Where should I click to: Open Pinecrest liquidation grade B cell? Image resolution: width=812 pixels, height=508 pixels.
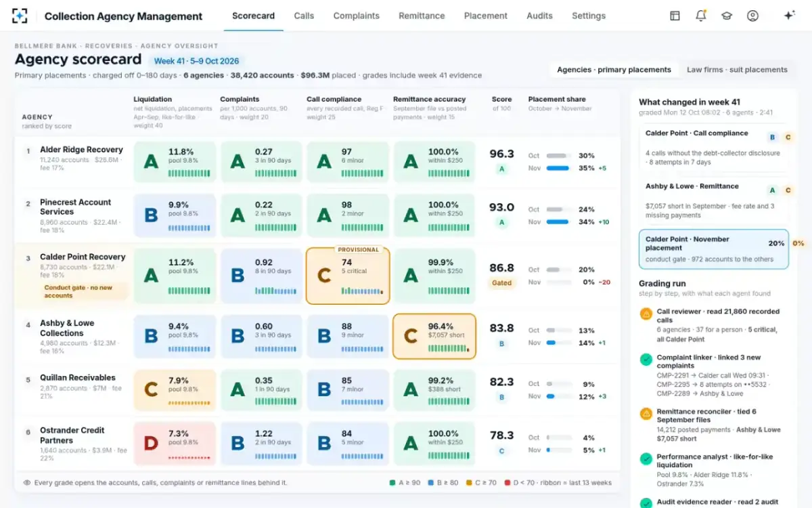pos(175,215)
